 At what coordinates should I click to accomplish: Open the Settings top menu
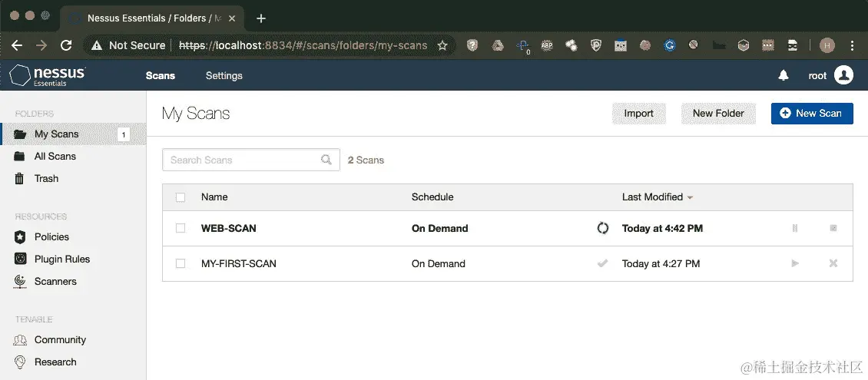click(x=224, y=76)
